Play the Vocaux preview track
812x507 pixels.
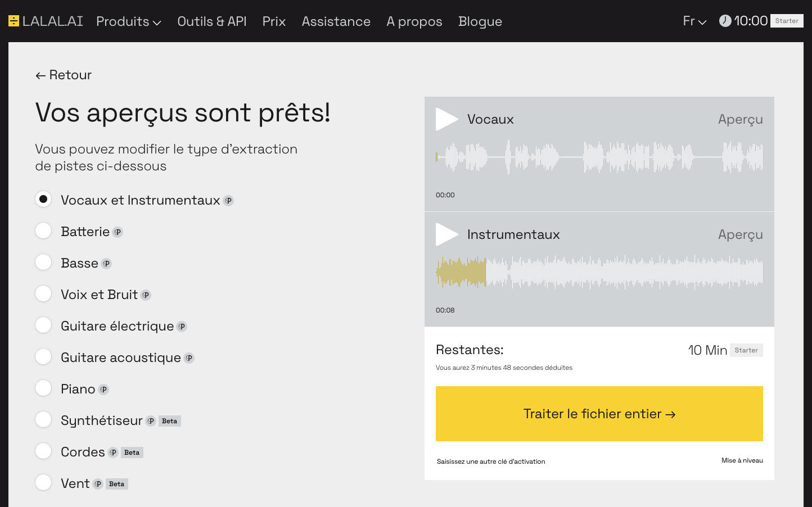pos(447,119)
